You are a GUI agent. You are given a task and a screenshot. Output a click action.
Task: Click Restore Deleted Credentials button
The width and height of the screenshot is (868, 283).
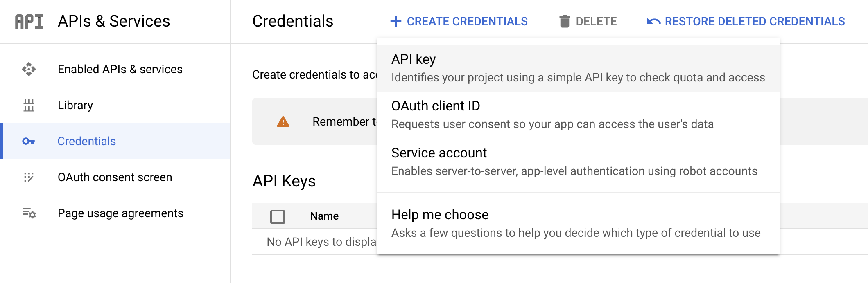click(754, 21)
